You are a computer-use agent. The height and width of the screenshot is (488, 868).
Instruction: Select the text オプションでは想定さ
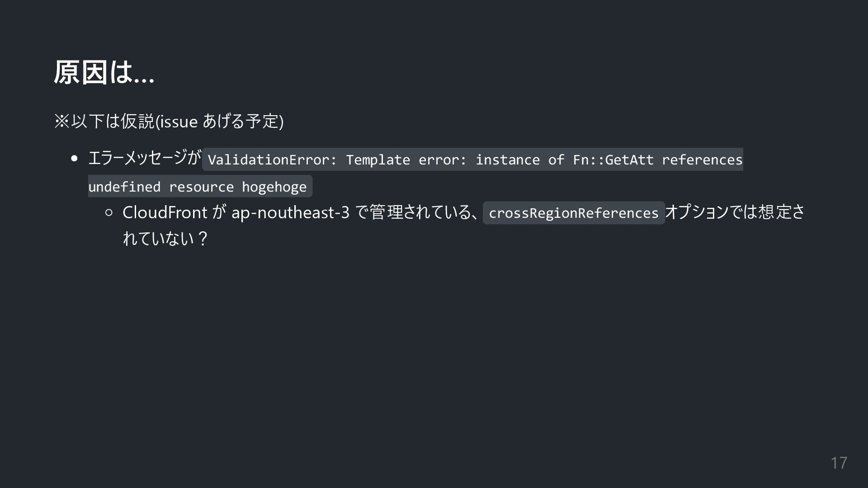tap(735, 212)
